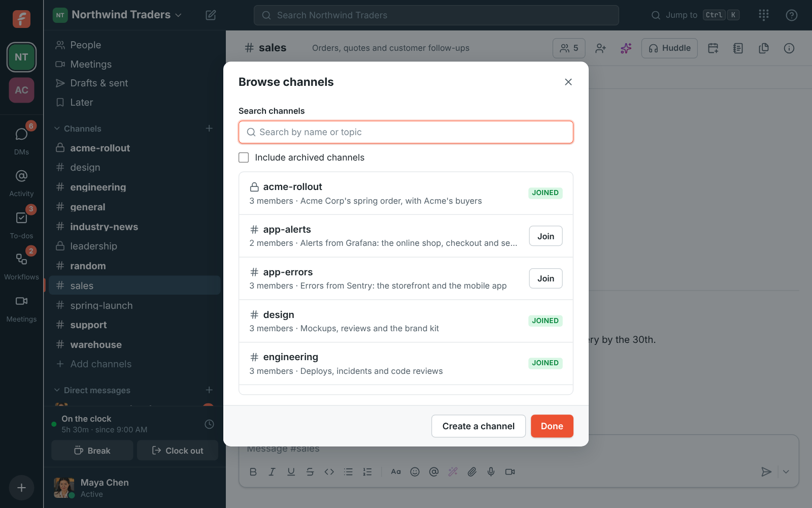Image resolution: width=812 pixels, height=508 pixels.
Task: Click the Search Northwind Traders bar
Action: 436,15
